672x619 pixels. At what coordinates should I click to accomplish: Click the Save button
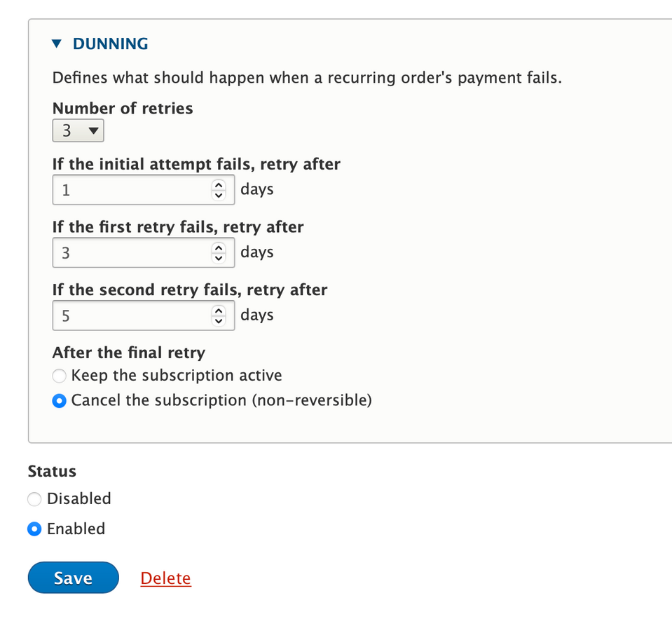(74, 578)
